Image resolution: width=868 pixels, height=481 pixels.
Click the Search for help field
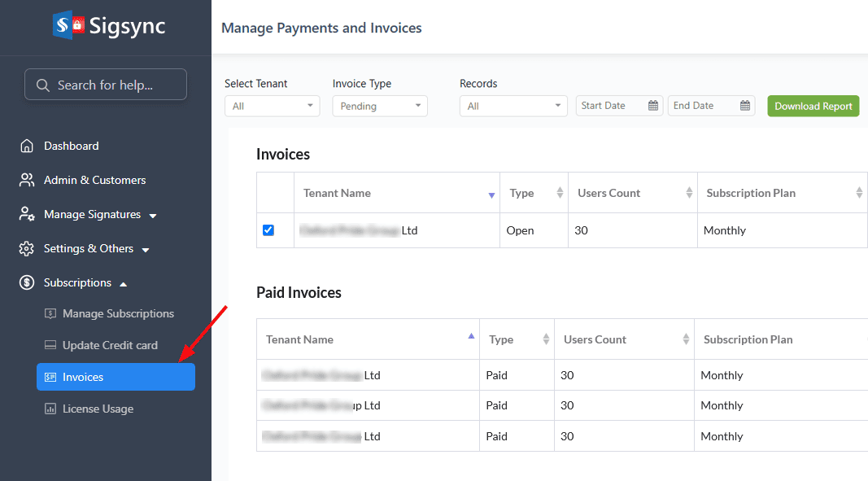click(106, 85)
